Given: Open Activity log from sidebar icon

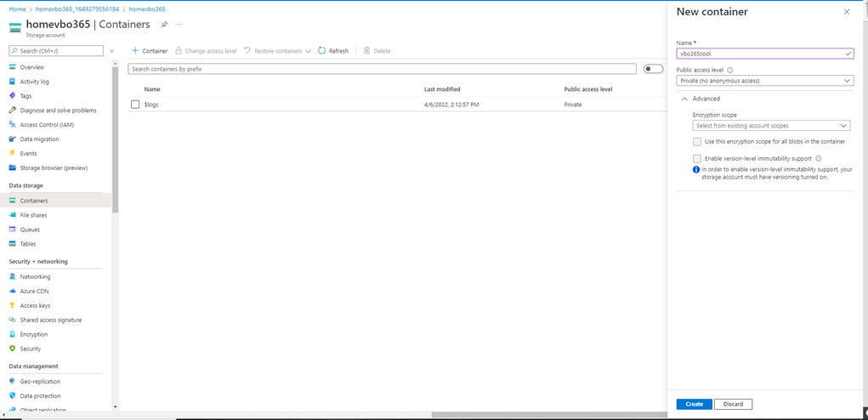Looking at the screenshot, I should pos(12,82).
